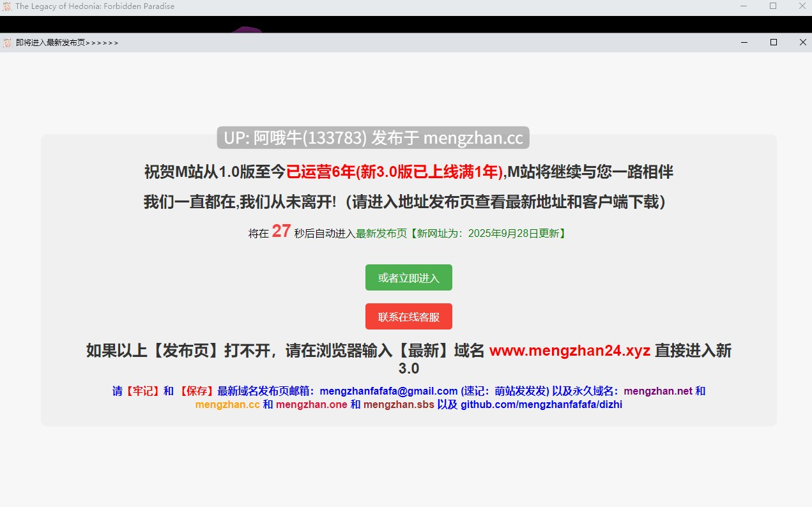Click the 我们一直都在,我们从未离开 headline

pos(240,202)
